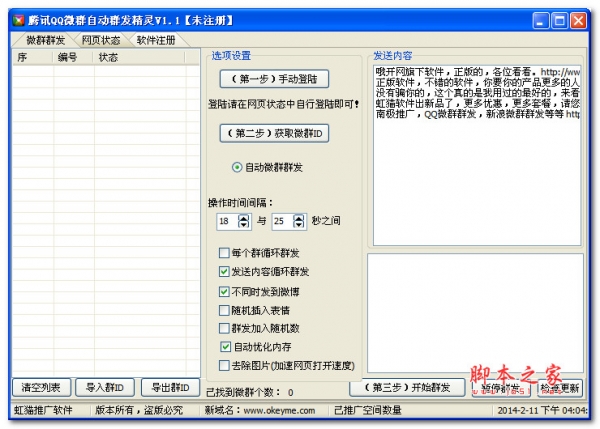Screen dimensions: 600x429
Task: Sort by 编号 column header
Action: pyautogui.click(x=73, y=57)
